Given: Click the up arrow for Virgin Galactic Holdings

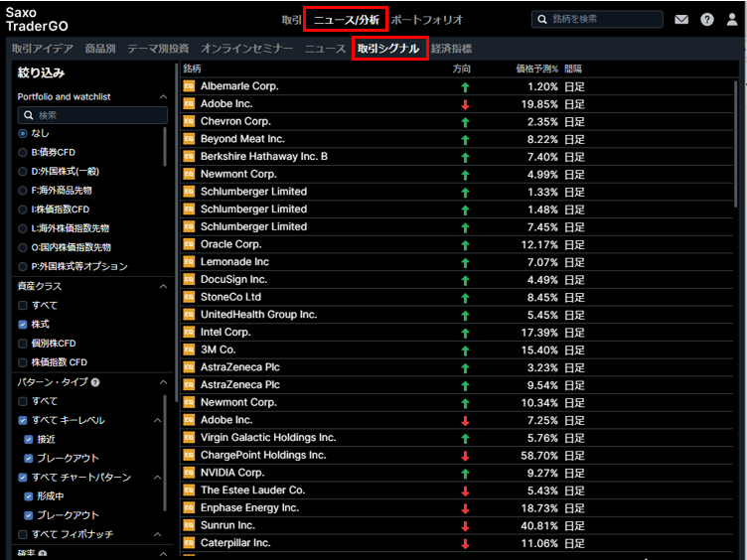Looking at the screenshot, I should [466, 439].
